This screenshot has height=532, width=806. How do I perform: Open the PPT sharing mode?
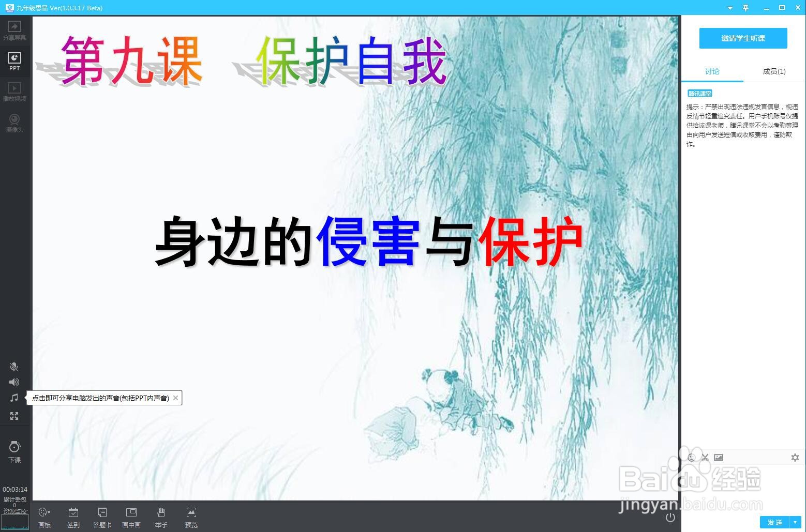click(14, 61)
